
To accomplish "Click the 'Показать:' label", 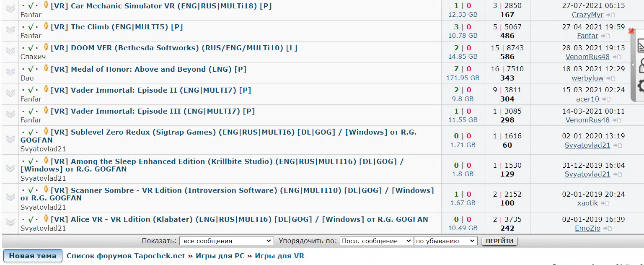I will point(159,241).
